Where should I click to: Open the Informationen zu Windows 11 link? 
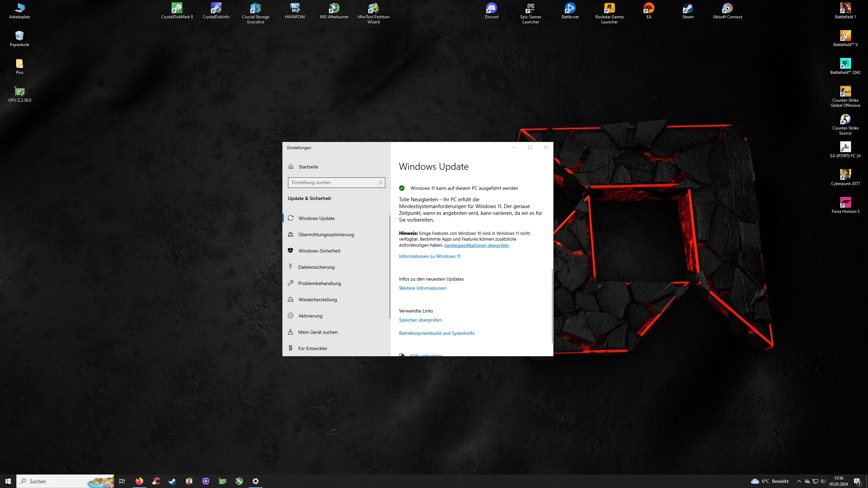point(430,256)
